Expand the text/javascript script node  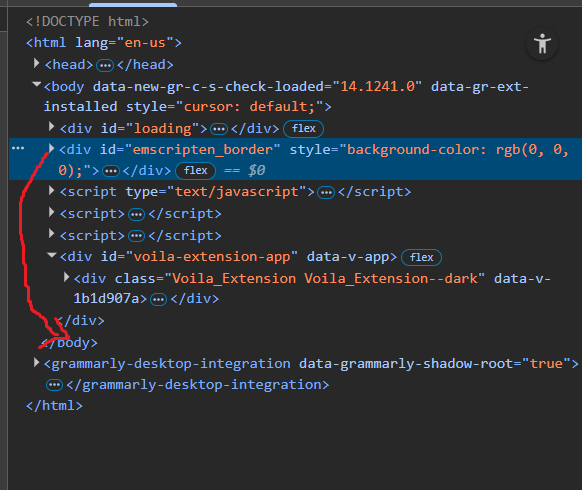pyautogui.click(x=52, y=191)
